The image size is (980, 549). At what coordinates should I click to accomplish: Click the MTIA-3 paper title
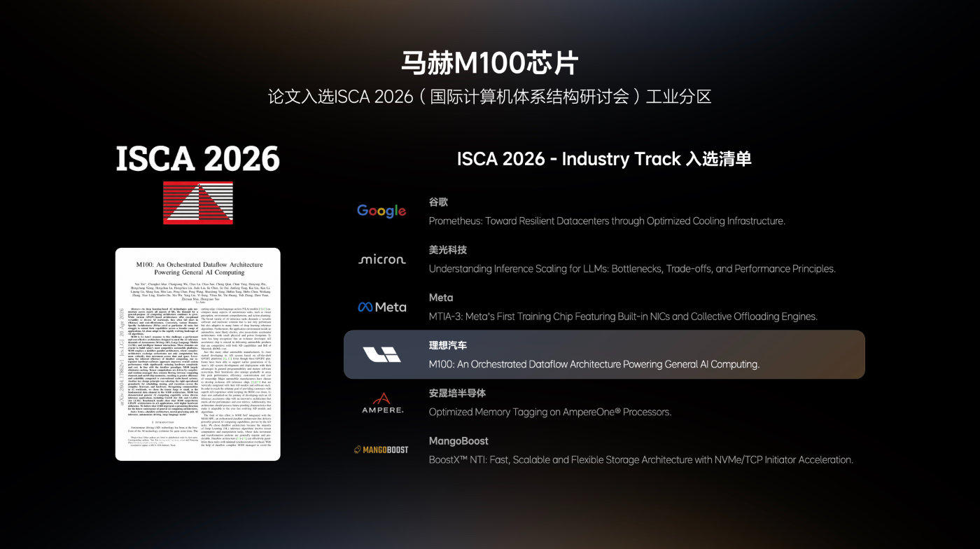pyautogui.click(x=623, y=317)
